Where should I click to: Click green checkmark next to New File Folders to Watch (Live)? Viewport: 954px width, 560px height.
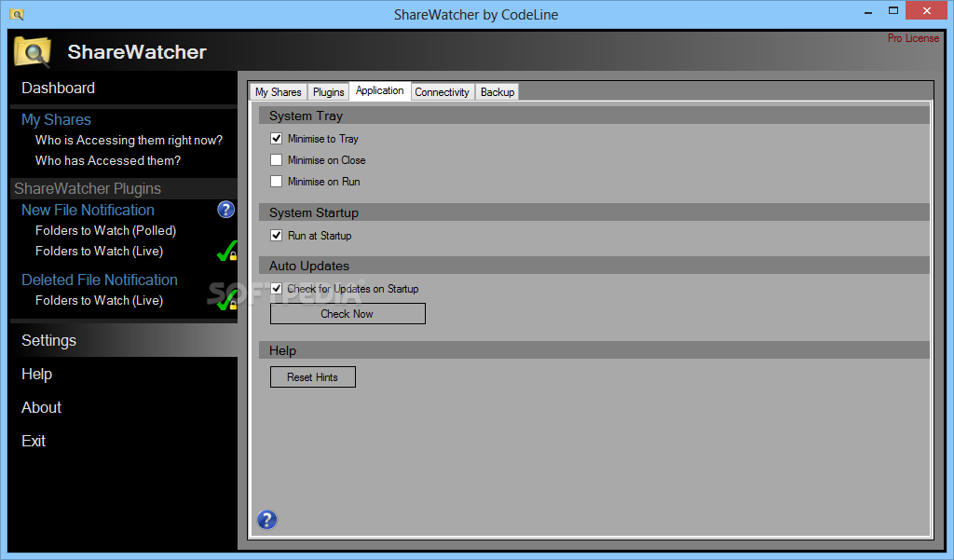(x=227, y=251)
